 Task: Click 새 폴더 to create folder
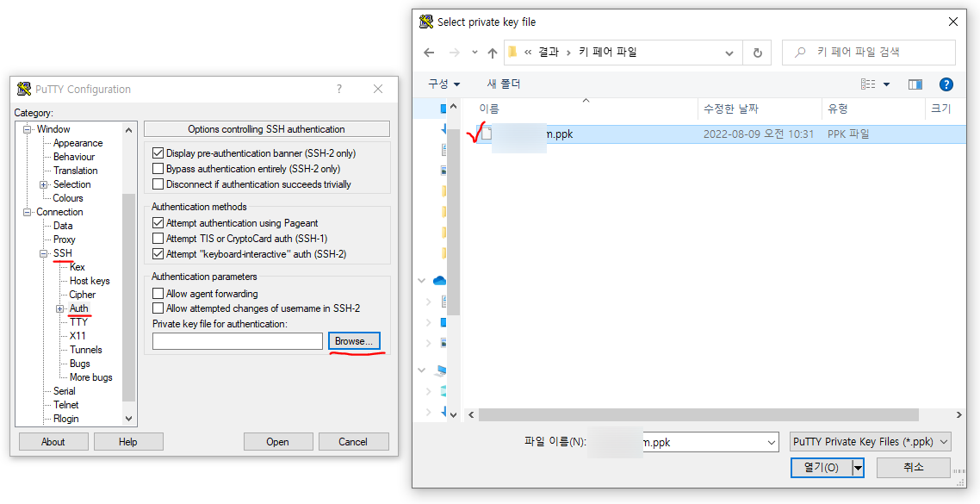pos(503,84)
